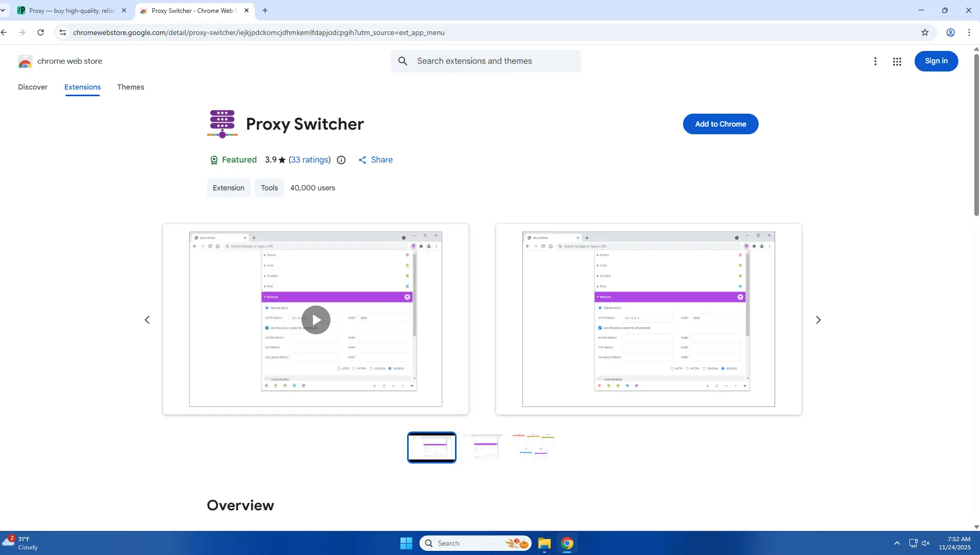
Task: Go back to the previous page
Action: (4, 32)
